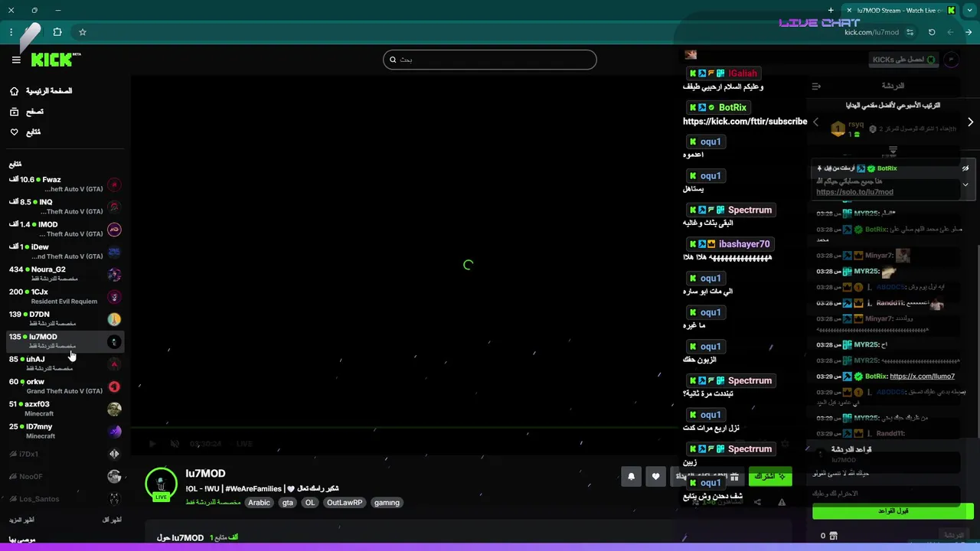
Task: Jump to LIVE in player
Action: point(244,444)
